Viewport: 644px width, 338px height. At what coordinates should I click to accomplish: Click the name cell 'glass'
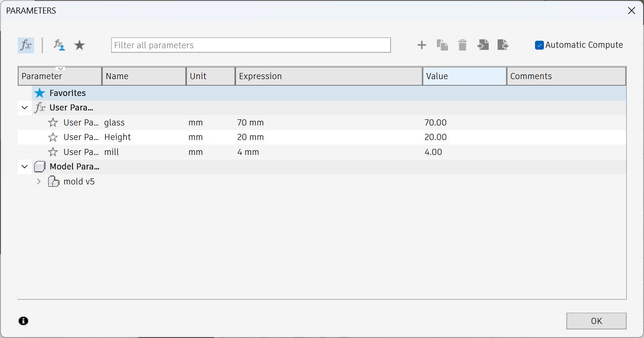(x=115, y=123)
